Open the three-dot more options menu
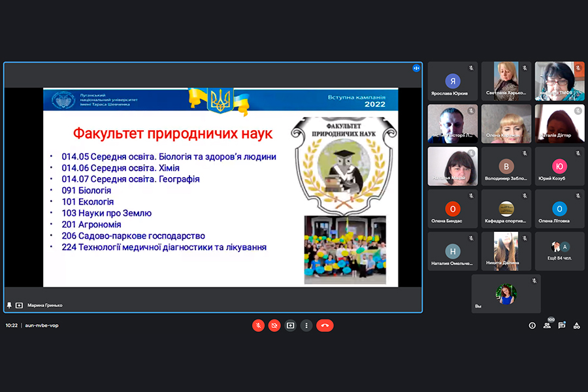Viewport: 588px width, 392px height. (306, 325)
